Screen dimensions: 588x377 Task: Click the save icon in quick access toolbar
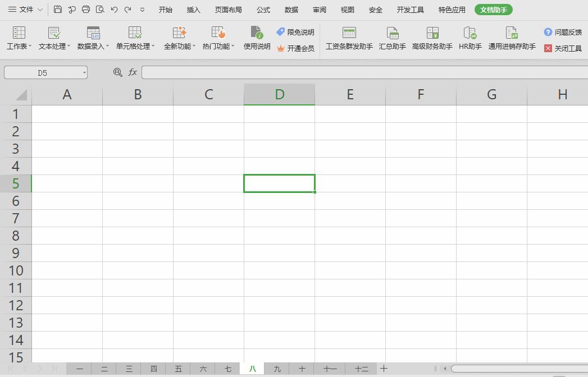(x=58, y=10)
